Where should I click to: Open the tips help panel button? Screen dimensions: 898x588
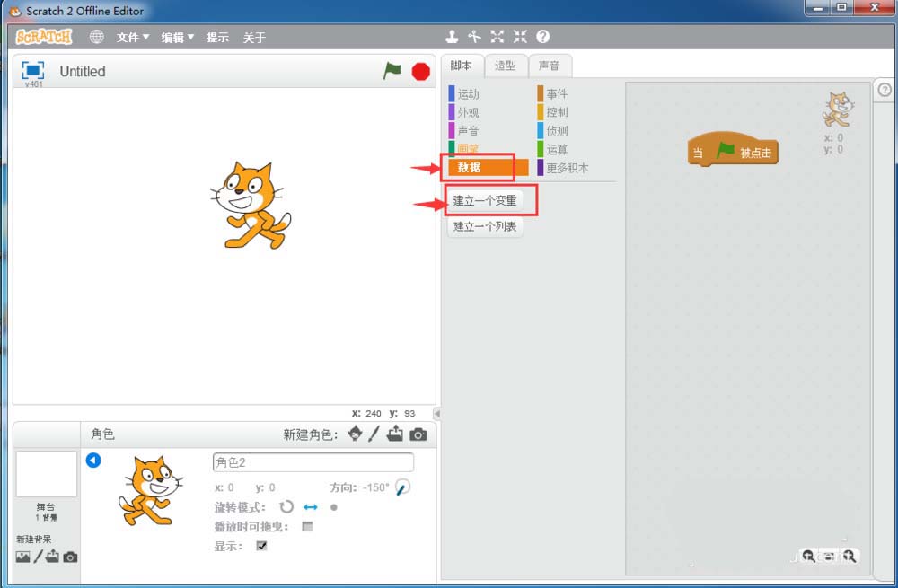coord(885,90)
